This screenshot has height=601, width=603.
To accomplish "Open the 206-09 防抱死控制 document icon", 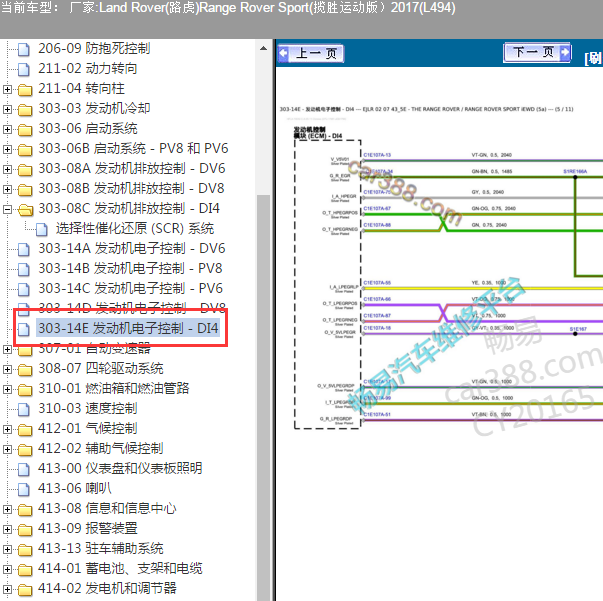I will (x=24, y=49).
